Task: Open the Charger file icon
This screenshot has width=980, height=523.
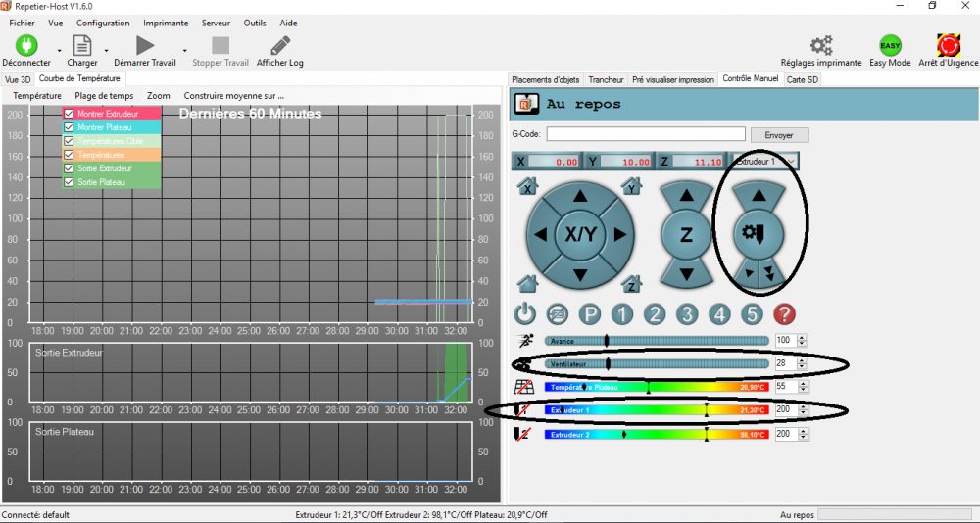Action: tap(82, 45)
